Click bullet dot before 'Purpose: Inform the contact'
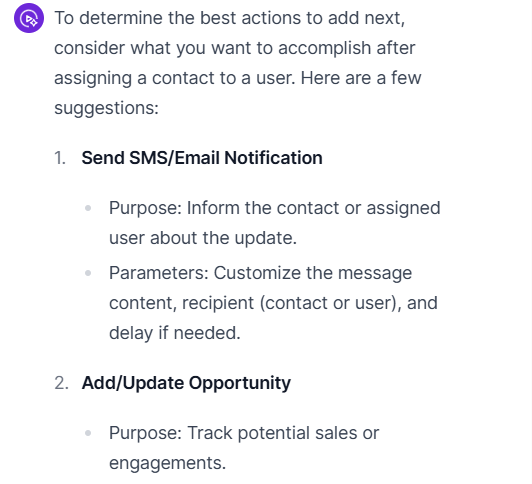 88,208
